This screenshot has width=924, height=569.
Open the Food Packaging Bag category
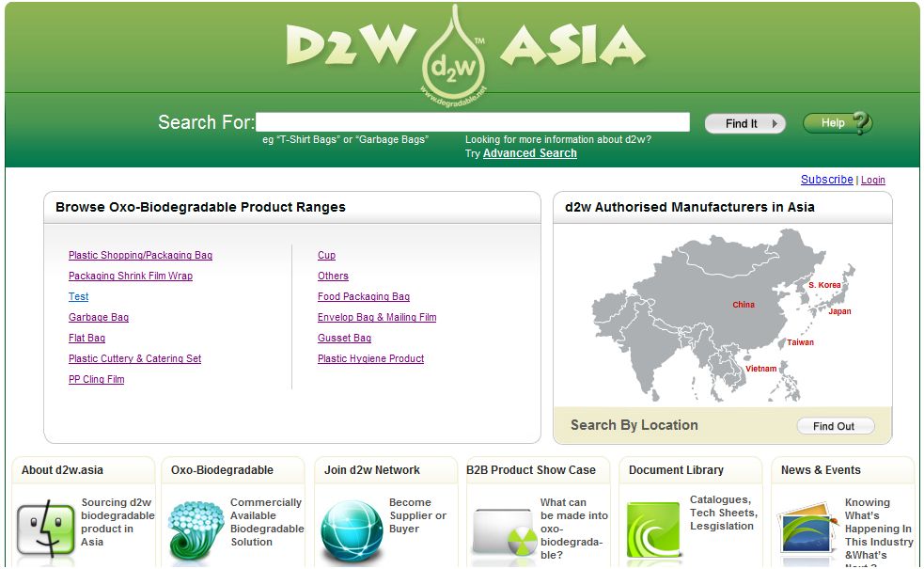coord(364,296)
